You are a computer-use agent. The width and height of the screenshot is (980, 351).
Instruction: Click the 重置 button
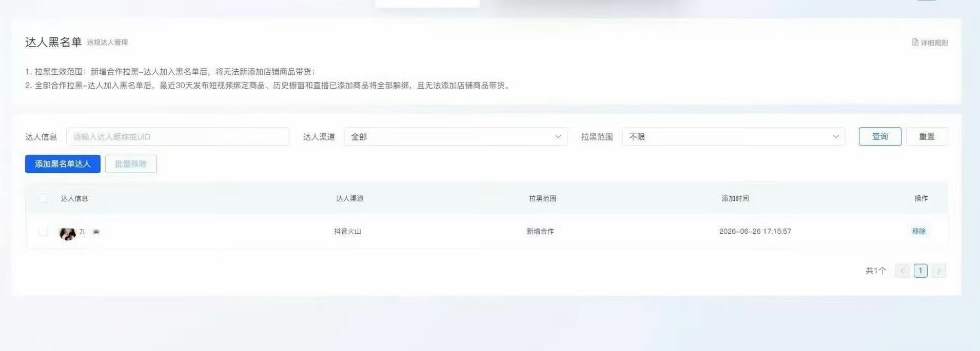927,136
